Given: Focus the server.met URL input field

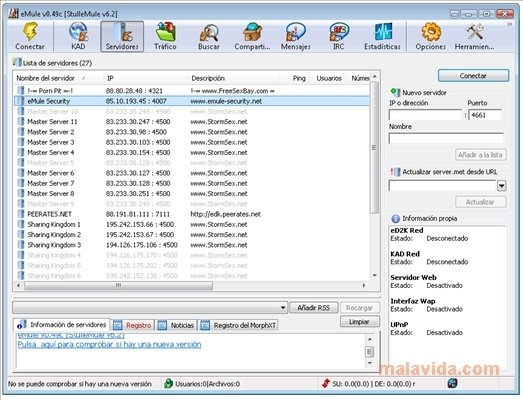Looking at the screenshot, I should click(x=443, y=185).
